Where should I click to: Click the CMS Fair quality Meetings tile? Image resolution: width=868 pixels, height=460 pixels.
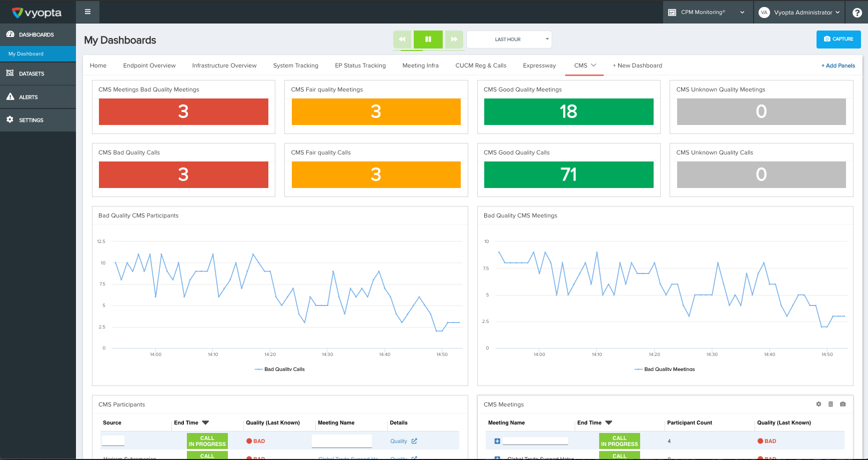376,111
